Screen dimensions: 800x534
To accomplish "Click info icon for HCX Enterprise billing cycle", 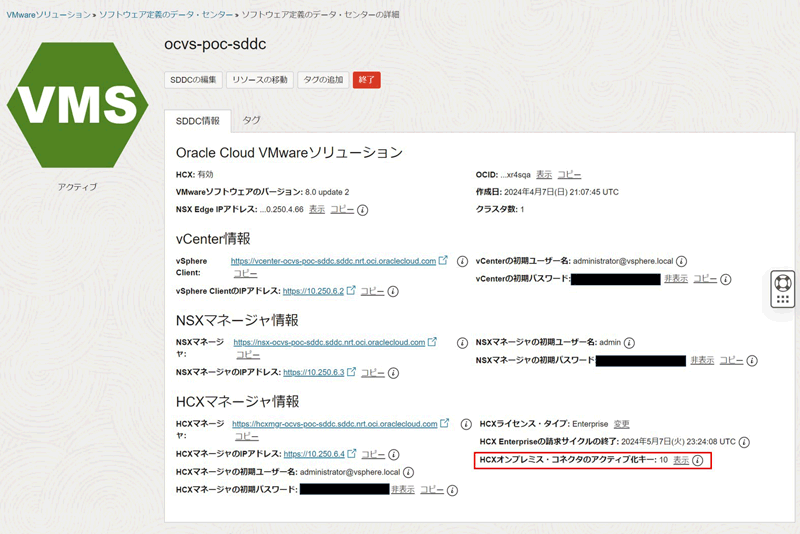I will [x=744, y=442].
